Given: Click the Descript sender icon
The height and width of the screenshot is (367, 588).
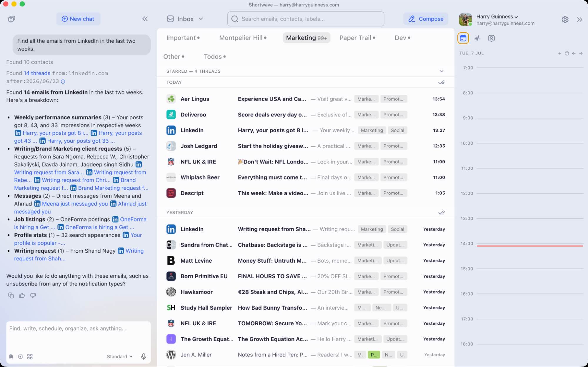Looking at the screenshot, I should (171, 193).
